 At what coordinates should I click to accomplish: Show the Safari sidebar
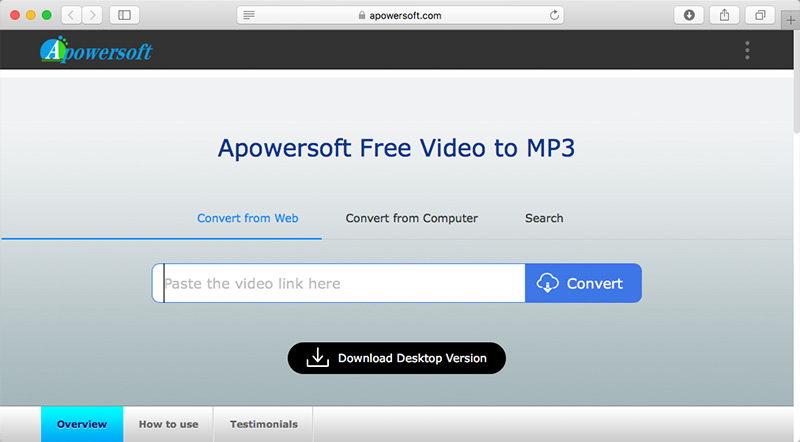click(124, 15)
